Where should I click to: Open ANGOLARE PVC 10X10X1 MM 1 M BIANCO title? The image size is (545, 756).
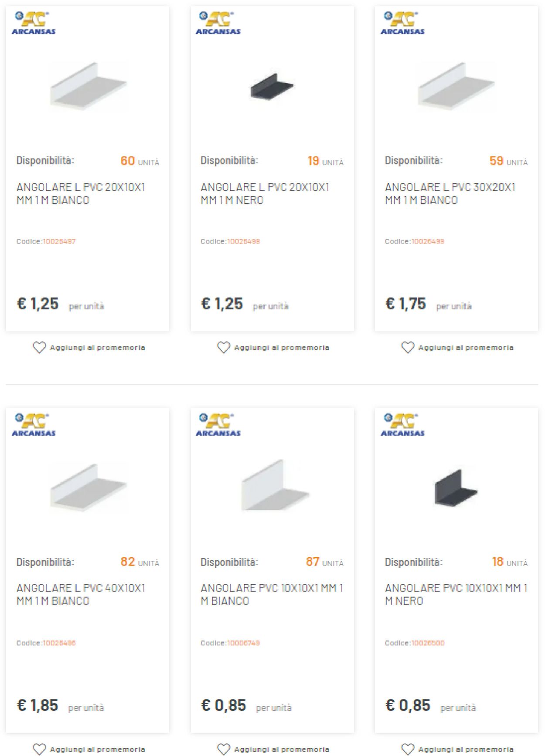coord(272,594)
